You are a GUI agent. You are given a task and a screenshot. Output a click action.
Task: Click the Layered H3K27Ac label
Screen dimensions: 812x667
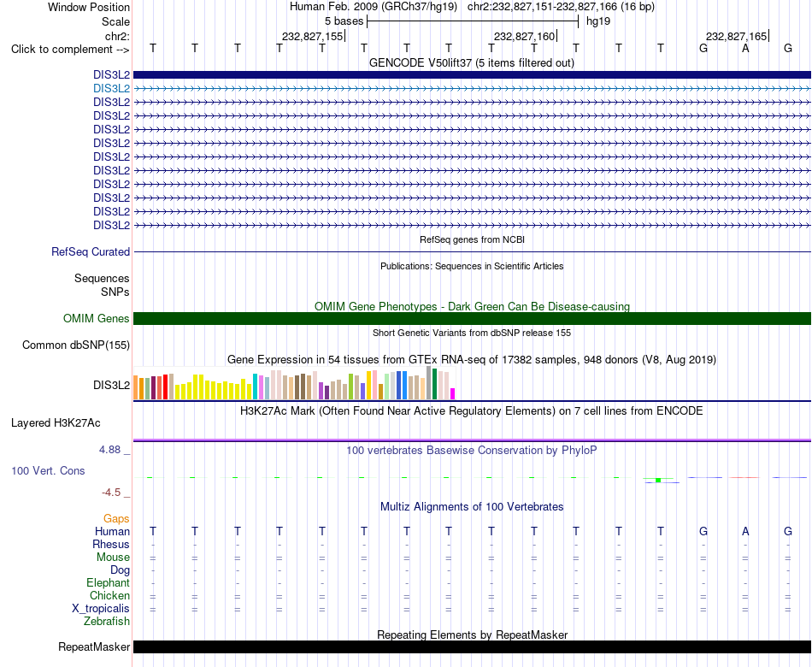click(x=56, y=423)
